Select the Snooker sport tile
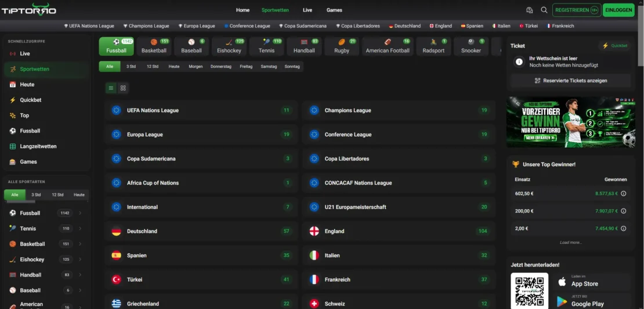Image resolution: width=644 pixels, height=309 pixels. pos(471,46)
